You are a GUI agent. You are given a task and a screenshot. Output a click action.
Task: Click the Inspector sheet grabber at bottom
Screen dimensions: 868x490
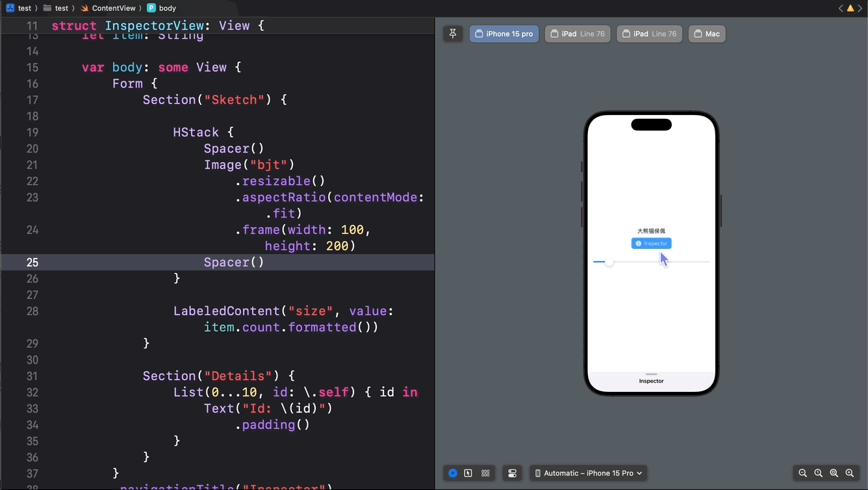(651, 374)
